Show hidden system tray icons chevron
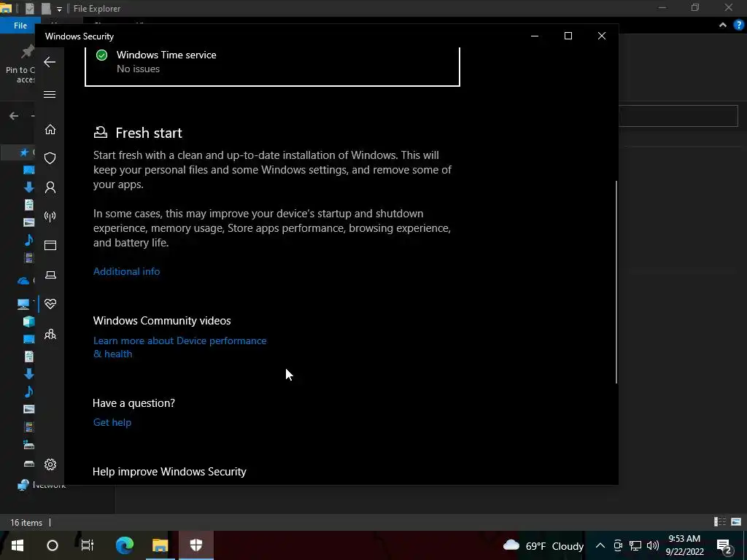This screenshot has width=747, height=560. [x=600, y=545]
